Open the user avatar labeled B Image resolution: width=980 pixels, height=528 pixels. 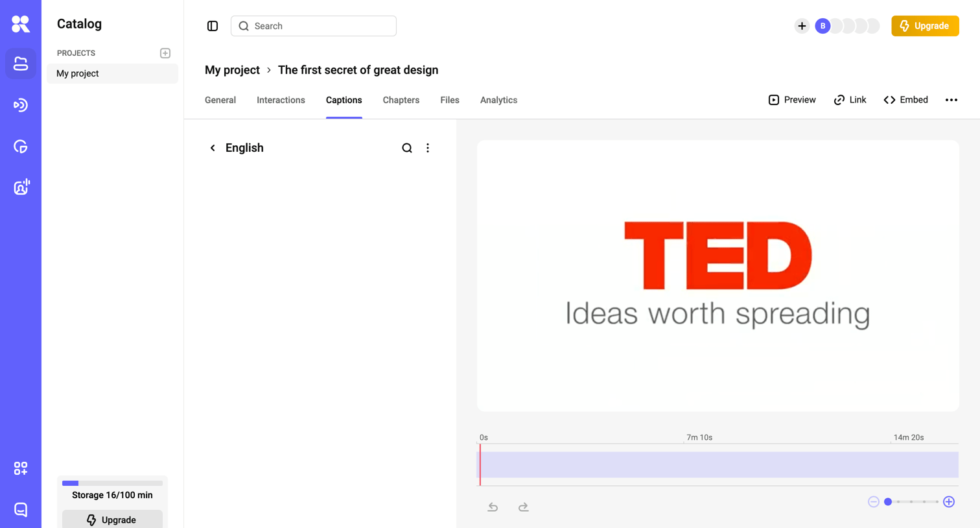822,26
